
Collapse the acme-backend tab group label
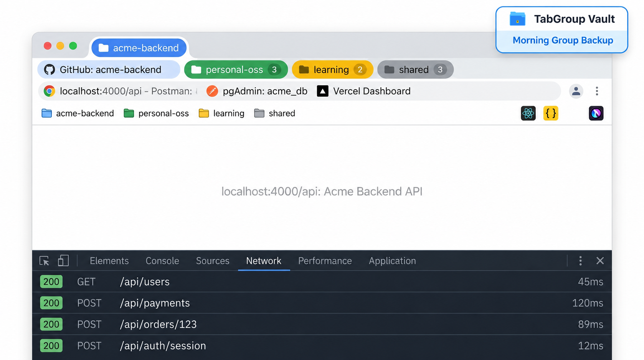click(x=139, y=48)
